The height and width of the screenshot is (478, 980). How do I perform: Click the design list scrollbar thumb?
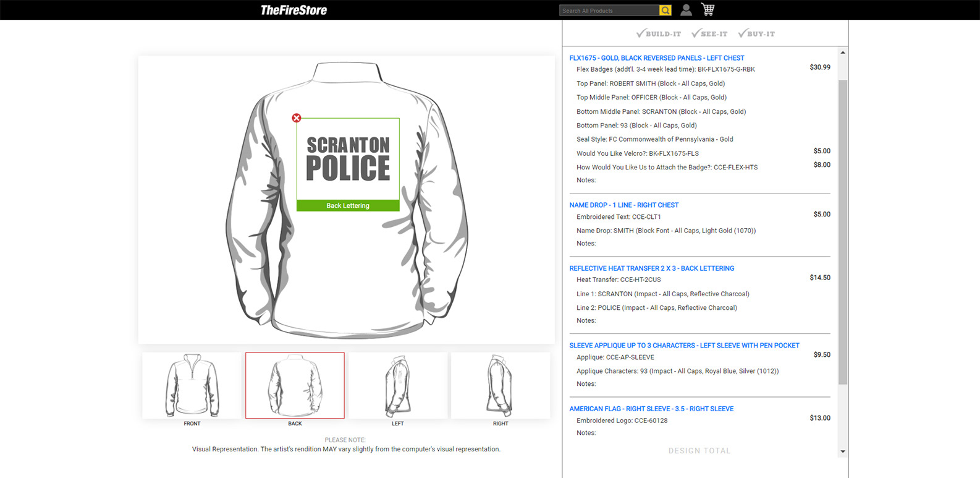click(x=843, y=232)
